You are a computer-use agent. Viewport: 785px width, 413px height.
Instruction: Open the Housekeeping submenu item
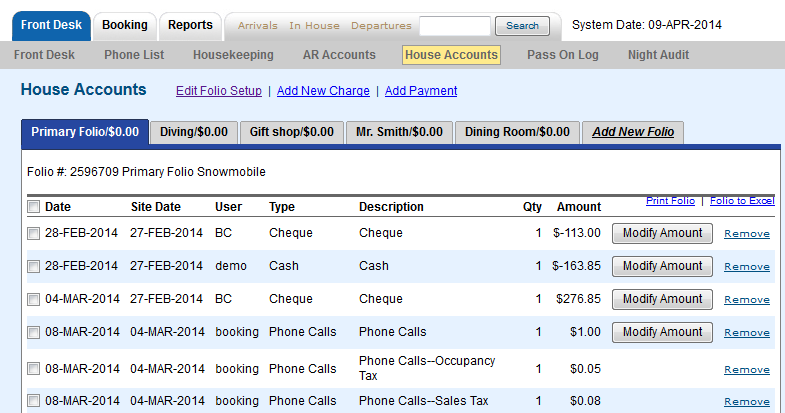coord(233,55)
